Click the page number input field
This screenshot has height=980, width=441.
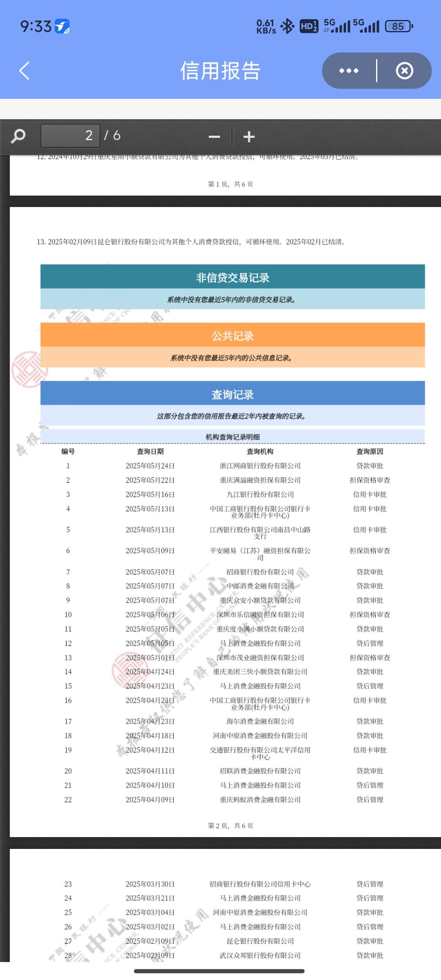(x=70, y=136)
